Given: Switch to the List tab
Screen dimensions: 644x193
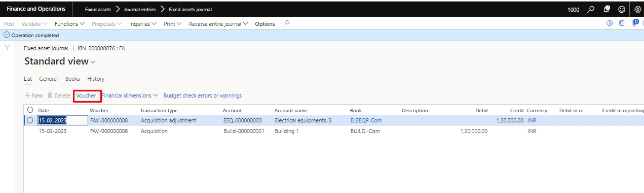Looking at the screenshot, I should [x=28, y=79].
